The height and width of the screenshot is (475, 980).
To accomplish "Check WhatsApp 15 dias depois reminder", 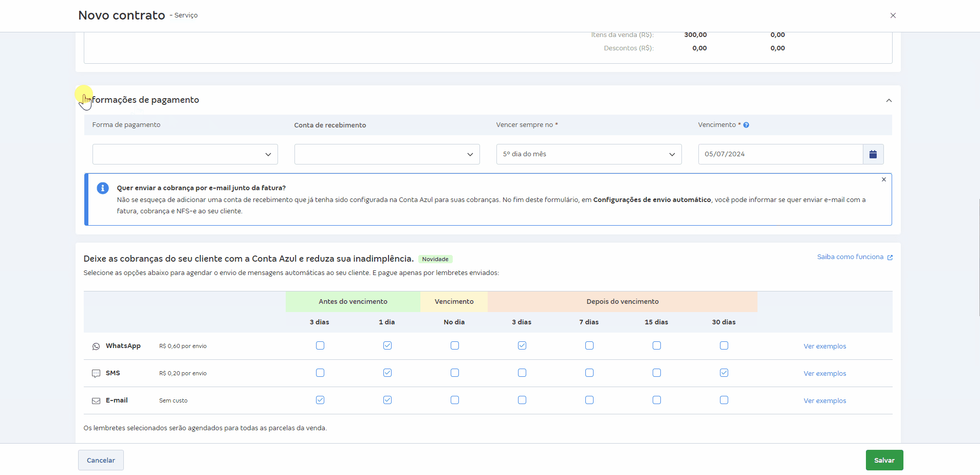I will [x=657, y=345].
